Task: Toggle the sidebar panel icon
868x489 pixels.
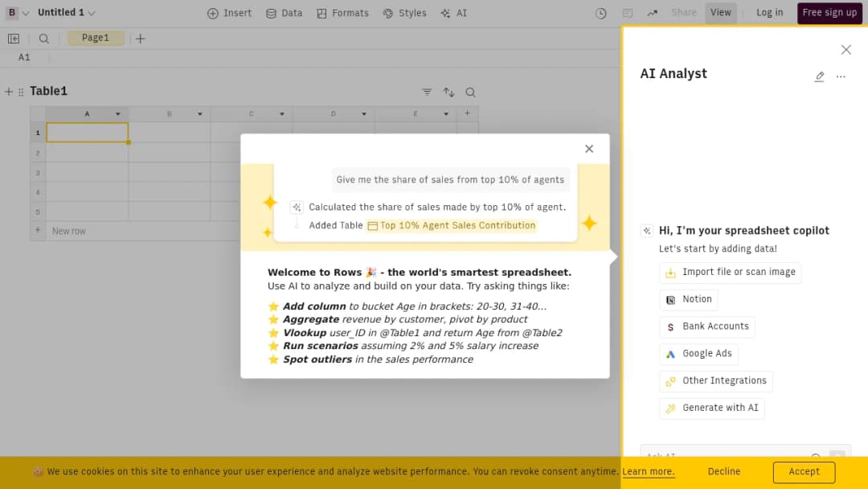Action: tap(14, 39)
